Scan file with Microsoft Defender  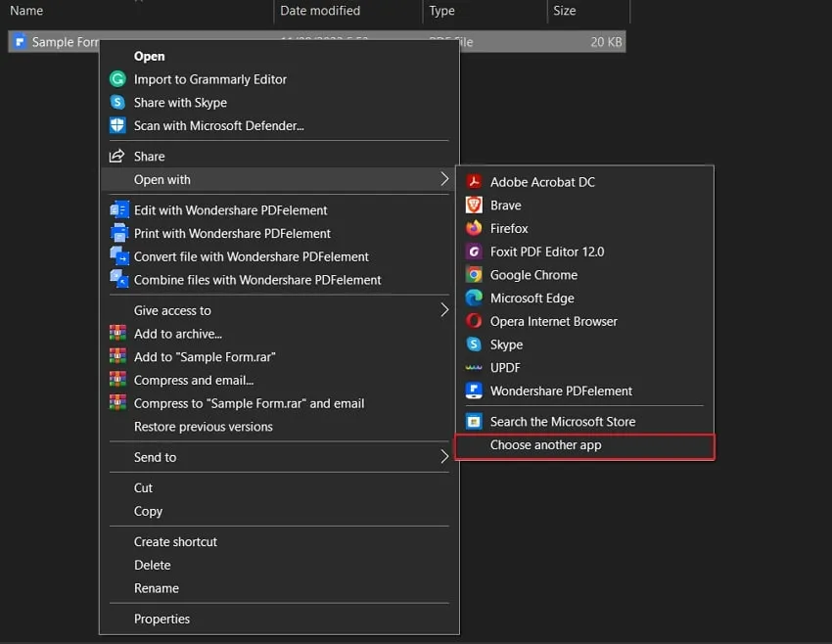[x=218, y=125]
